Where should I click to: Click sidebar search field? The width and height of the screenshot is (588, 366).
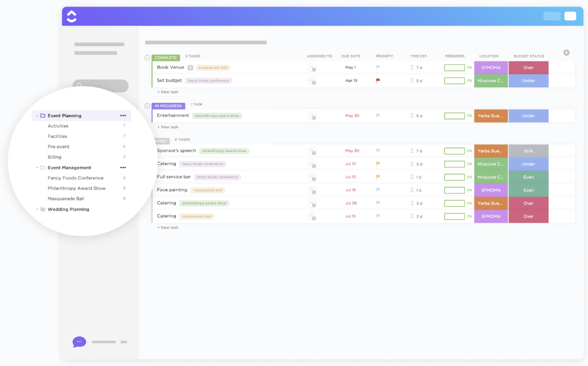pos(101,85)
